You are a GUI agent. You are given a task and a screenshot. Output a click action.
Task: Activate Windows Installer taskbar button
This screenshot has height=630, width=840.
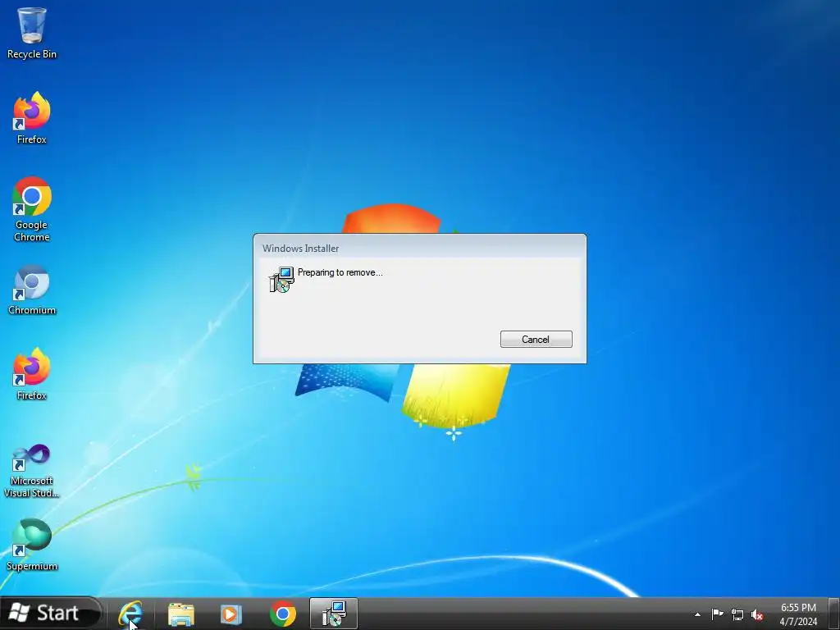point(334,614)
